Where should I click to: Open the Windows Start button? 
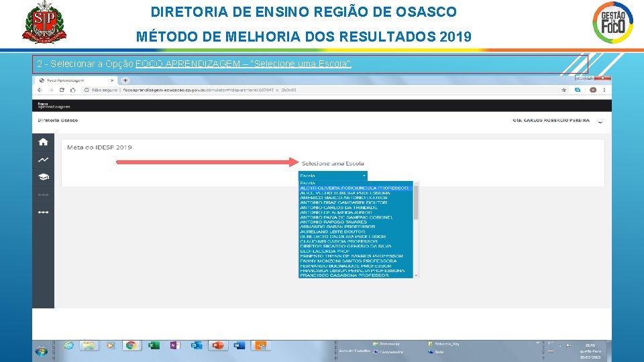click(x=41, y=351)
